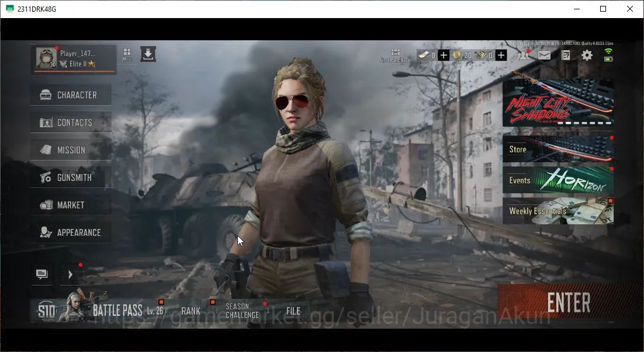Check the Wi-Fi signal indicator
The width and height of the screenshot is (644, 352).
[608, 51]
